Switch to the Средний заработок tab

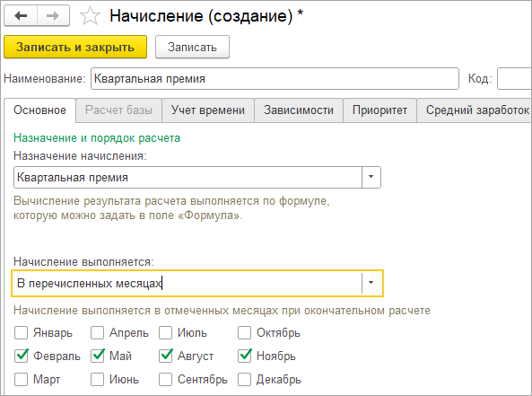(x=475, y=110)
